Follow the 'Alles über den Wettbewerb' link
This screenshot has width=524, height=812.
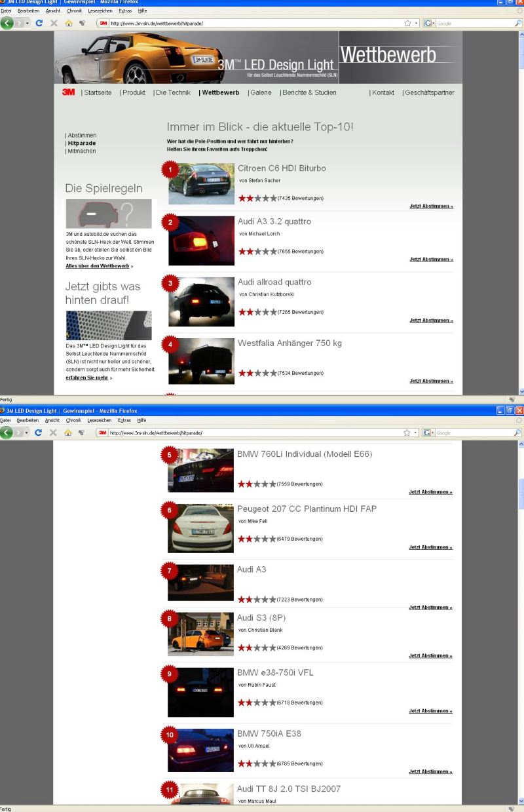pyautogui.click(x=98, y=267)
